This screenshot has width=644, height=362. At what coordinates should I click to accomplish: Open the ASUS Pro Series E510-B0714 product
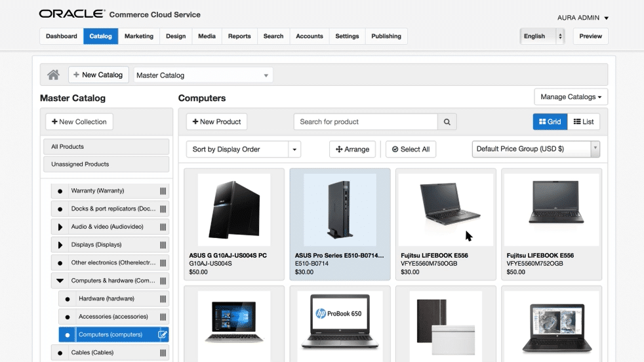pos(340,224)
